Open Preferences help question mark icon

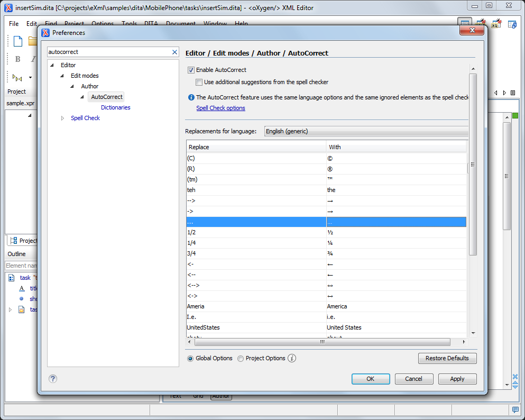tap(53, 378)
